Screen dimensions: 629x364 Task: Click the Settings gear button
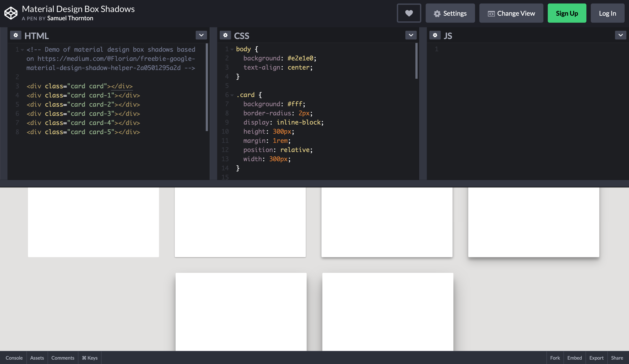pos(450,13)
